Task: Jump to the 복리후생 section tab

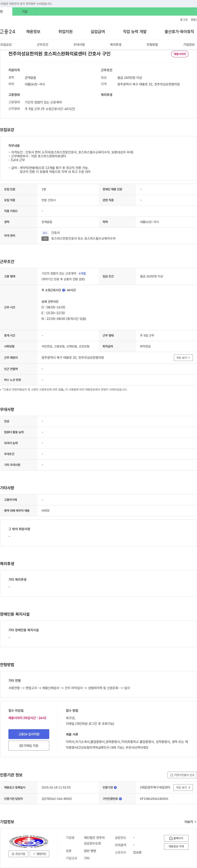Action: [x=116, y=45]
